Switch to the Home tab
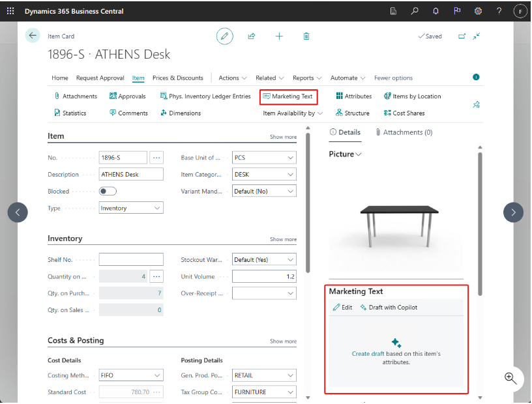 click(x=60, y=78)
